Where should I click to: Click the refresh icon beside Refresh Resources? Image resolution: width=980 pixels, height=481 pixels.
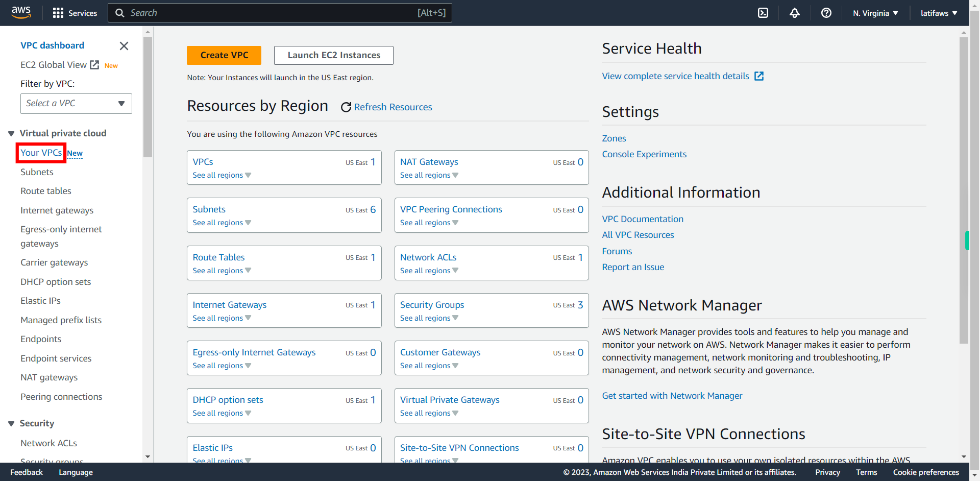coord(346,107)
